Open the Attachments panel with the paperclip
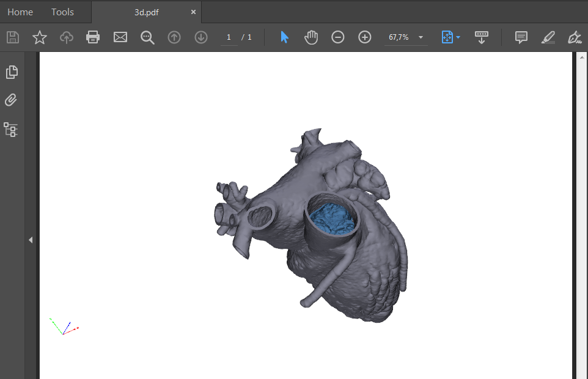The image size is (588, 379). [10, 100]
